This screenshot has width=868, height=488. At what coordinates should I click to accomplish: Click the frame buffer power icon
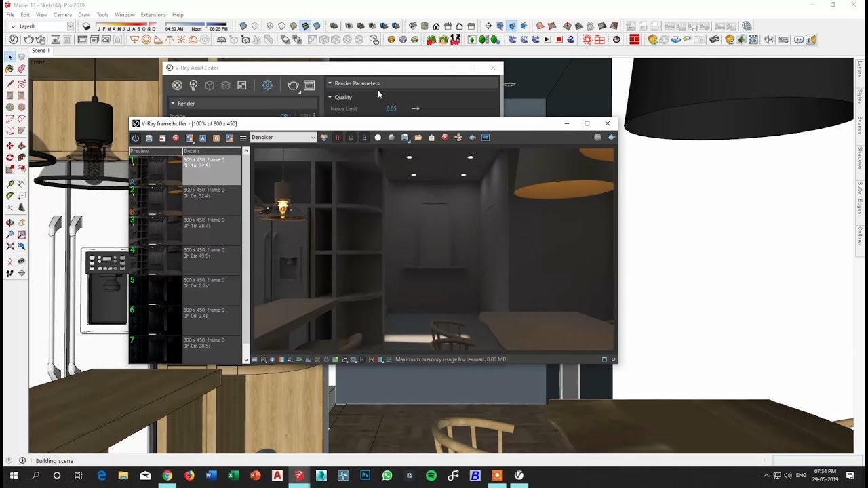(135, 138)
